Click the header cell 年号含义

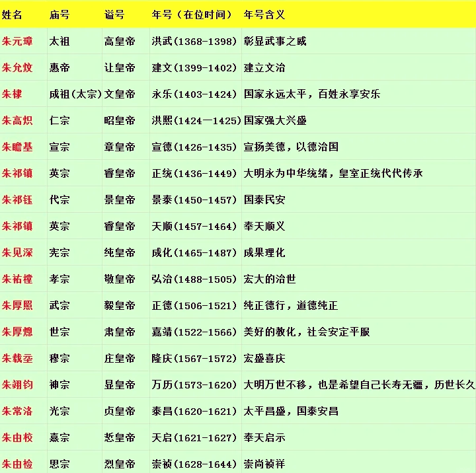click(x=264, y=15)
